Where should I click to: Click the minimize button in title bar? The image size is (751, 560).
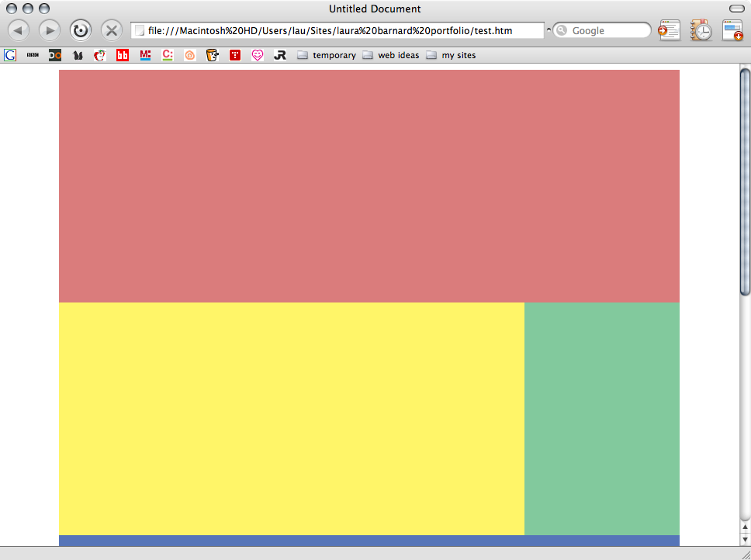point(28,8)
